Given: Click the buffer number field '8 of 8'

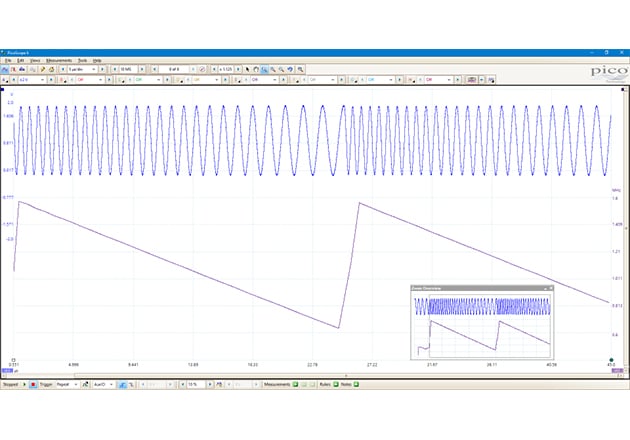Looking at the screenshot, I should (x=174, y=70).
